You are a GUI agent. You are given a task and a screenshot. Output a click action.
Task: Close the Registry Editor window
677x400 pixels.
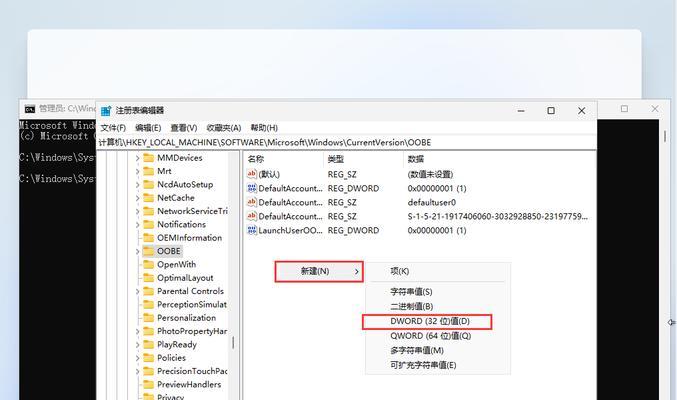[x=582, y=111]
